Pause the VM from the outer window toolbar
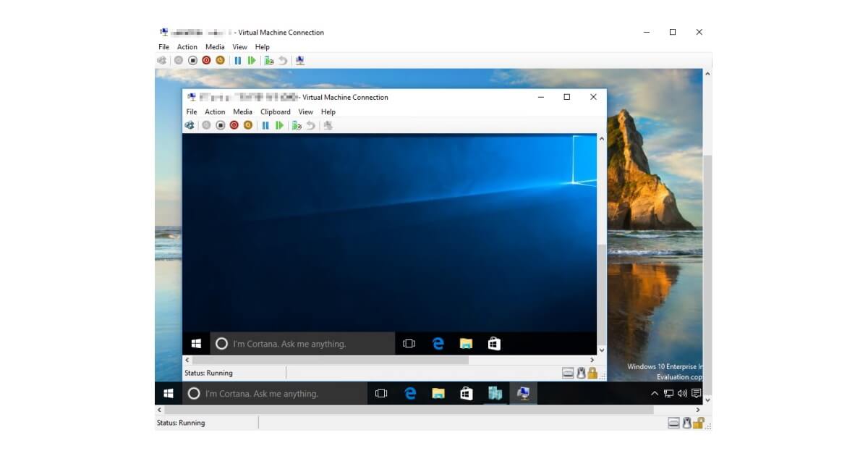868x456 pixels. click(238, 61)
